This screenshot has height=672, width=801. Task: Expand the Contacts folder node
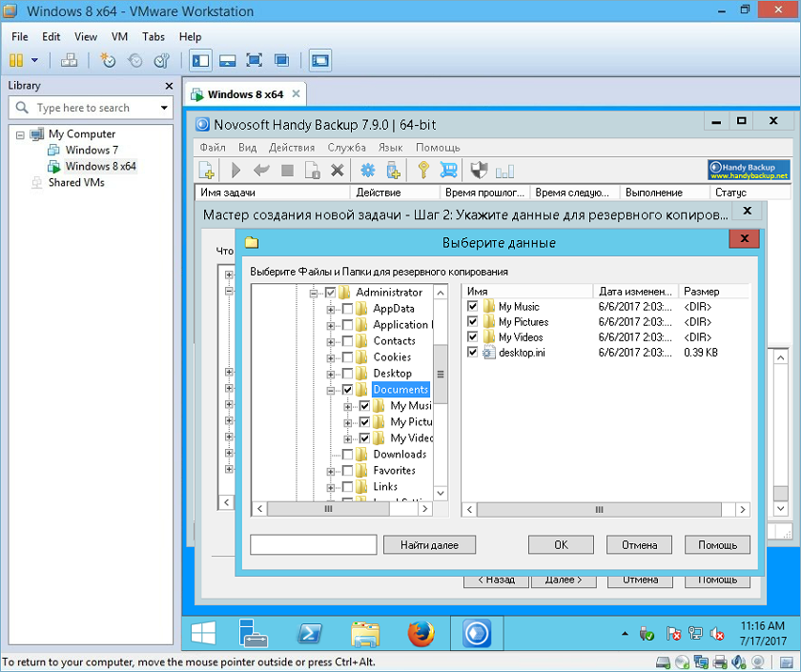(331, 341)
